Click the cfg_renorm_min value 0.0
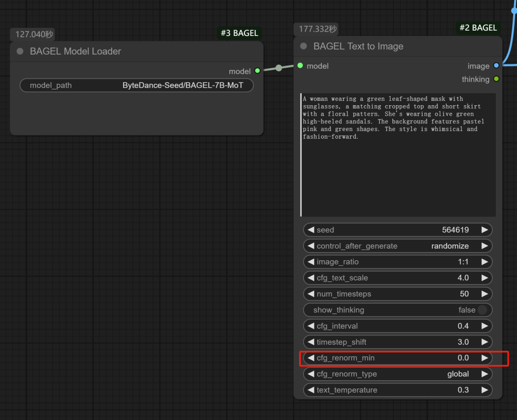The image size is (517, 420). pyautogui.click(x=463, y=358)
